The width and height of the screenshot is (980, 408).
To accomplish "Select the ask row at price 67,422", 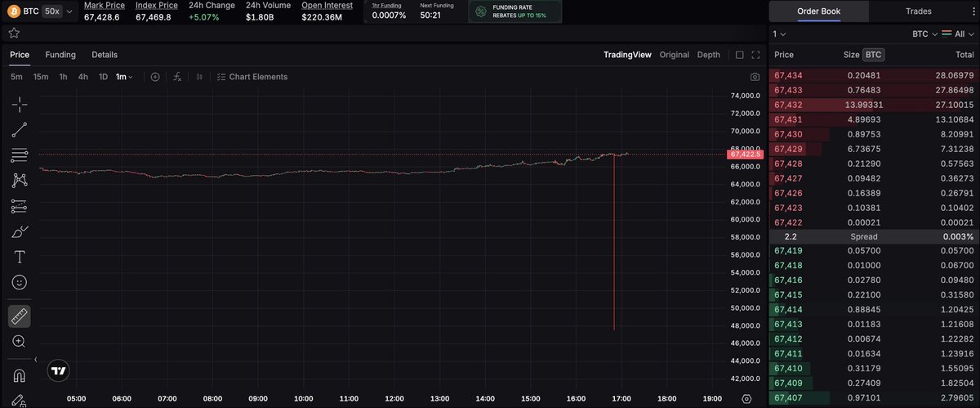I will click(x=874, y=222).
